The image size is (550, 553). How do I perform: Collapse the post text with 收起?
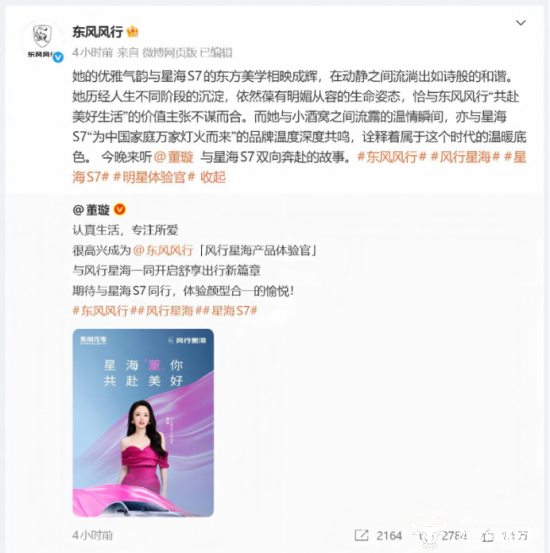[x=213, y=177]
